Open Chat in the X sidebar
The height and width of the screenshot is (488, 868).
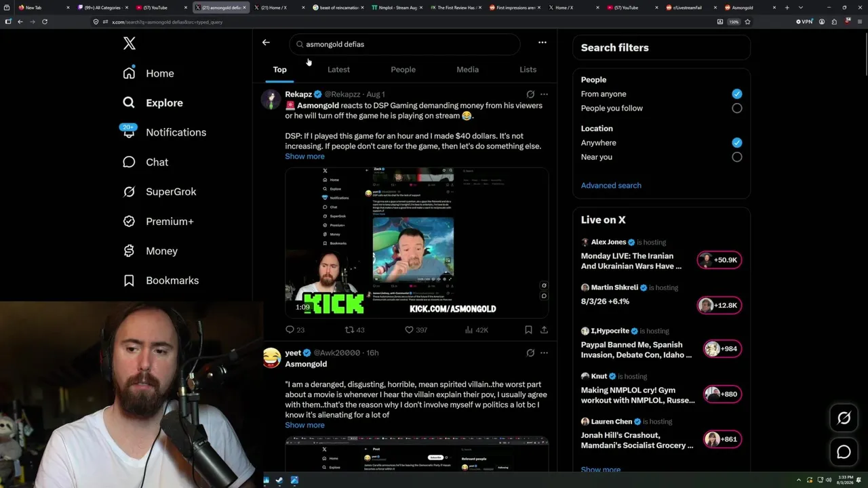(145, 162)
